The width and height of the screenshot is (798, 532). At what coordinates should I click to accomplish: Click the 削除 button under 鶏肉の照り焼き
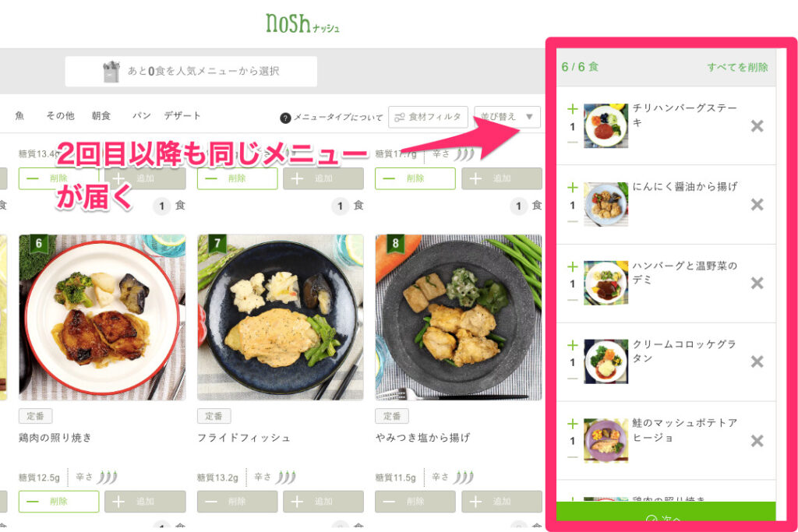tap(59, 502)
